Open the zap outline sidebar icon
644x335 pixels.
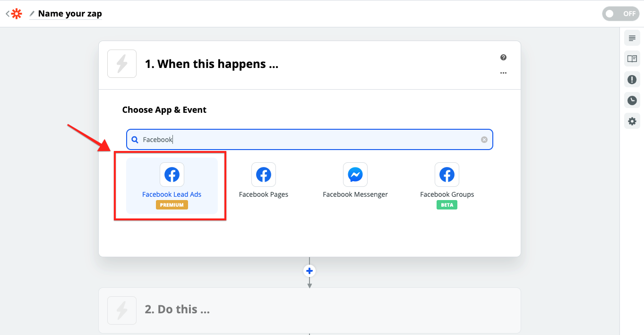[632, 38]
